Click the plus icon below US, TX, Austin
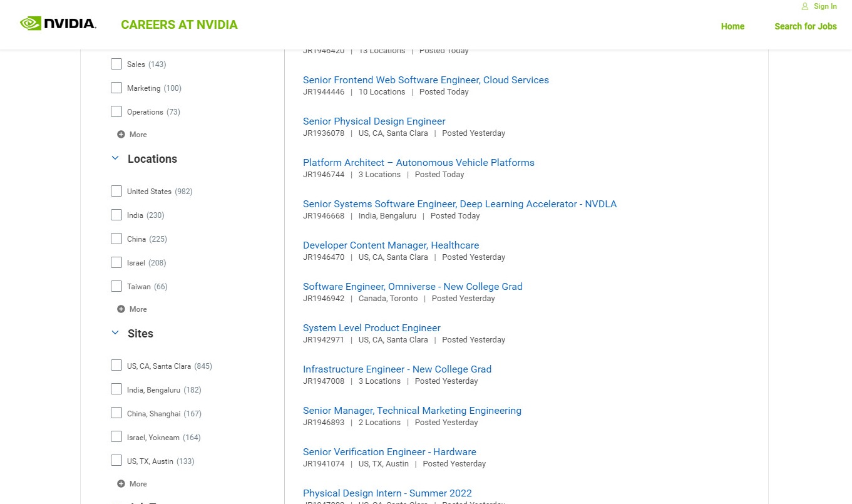Screen dimensions: 852x504 tap(121, 484)
